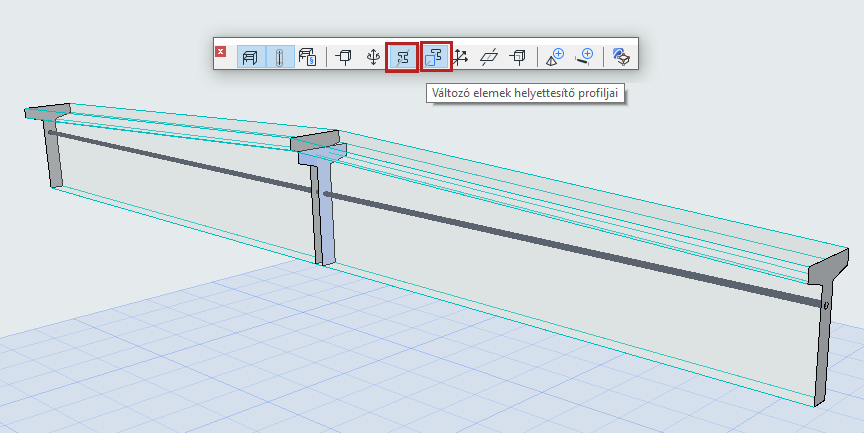
Task: Select the axis arrows move icon
Action: pos(460,57)
